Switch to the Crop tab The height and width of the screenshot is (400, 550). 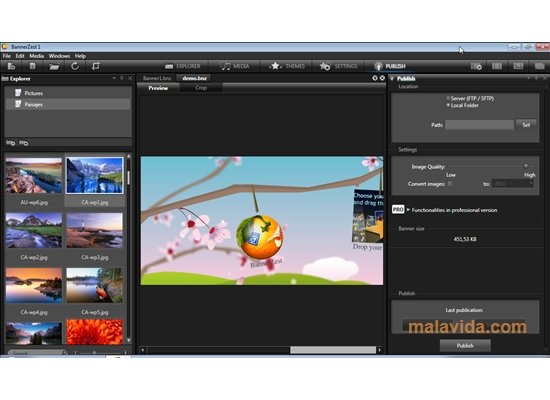(x=201, y=88)
